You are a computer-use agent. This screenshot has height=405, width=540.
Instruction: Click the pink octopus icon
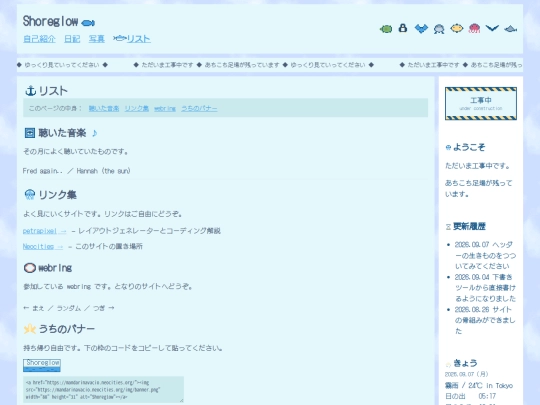(474, 28)
